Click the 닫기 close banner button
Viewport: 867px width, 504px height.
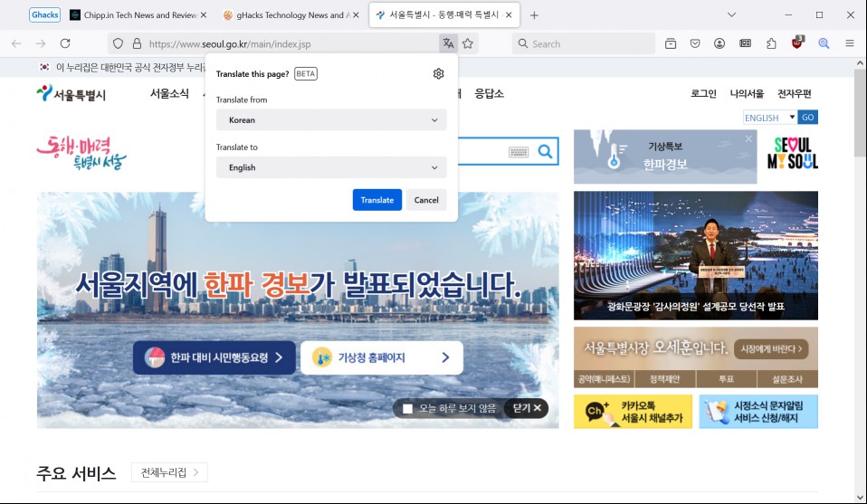527,408
